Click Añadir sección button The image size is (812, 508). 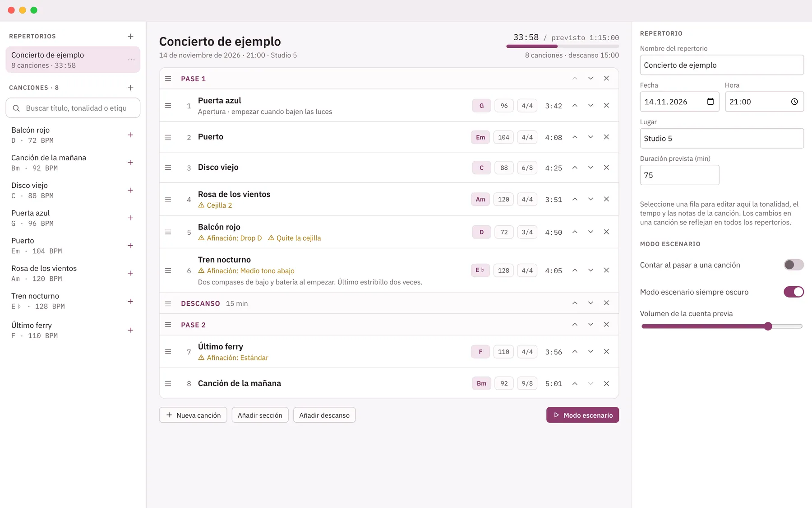260,415
